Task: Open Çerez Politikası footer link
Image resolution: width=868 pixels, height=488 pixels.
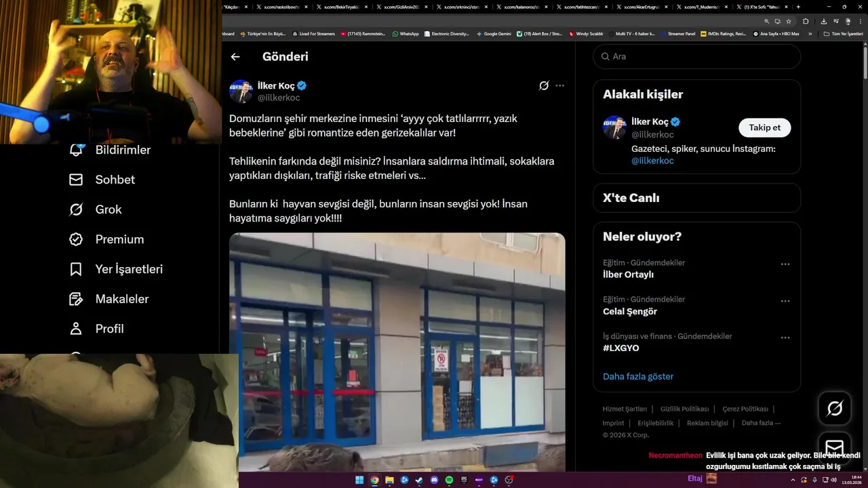Action: [745, 409]
